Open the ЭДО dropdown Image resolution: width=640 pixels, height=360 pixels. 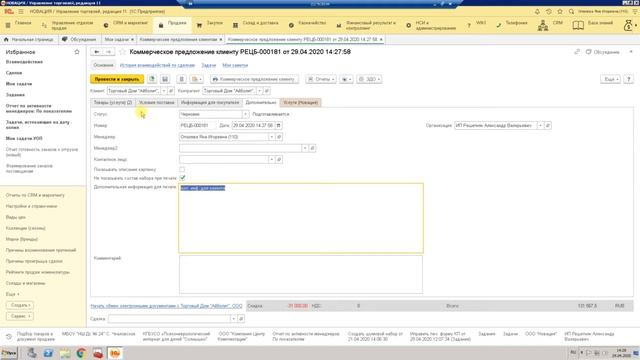(x=370, y=79)
